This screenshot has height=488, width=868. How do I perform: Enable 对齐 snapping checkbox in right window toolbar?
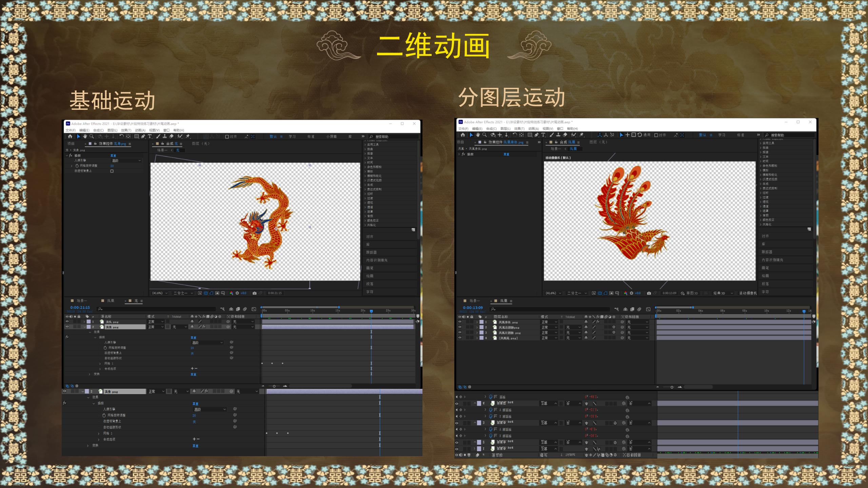(x=656, y=135)
